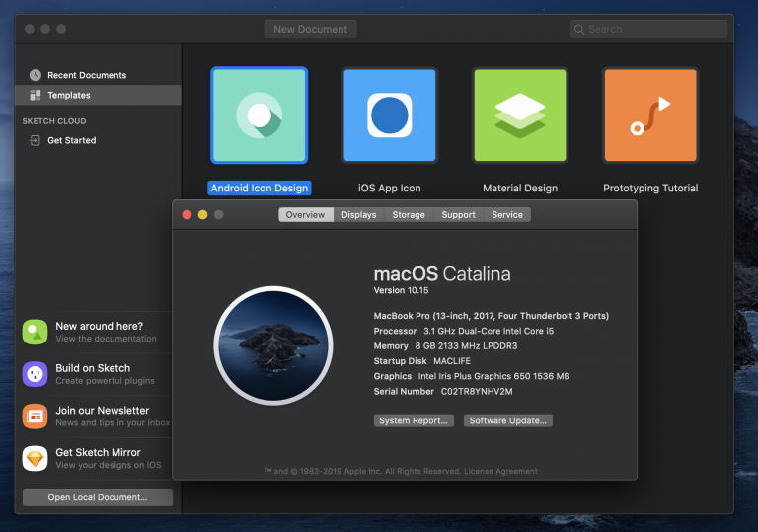Open Recent Documents in the sidebar

pos(98,75)
